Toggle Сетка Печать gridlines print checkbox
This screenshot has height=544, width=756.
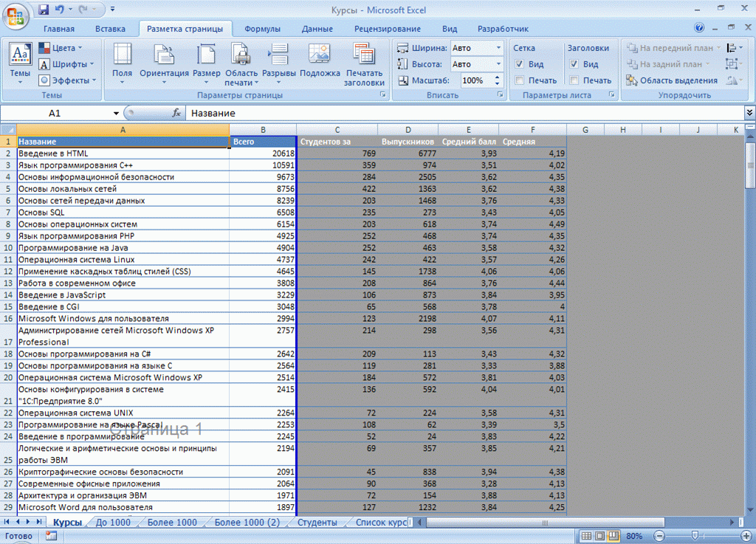pos(519,80)
